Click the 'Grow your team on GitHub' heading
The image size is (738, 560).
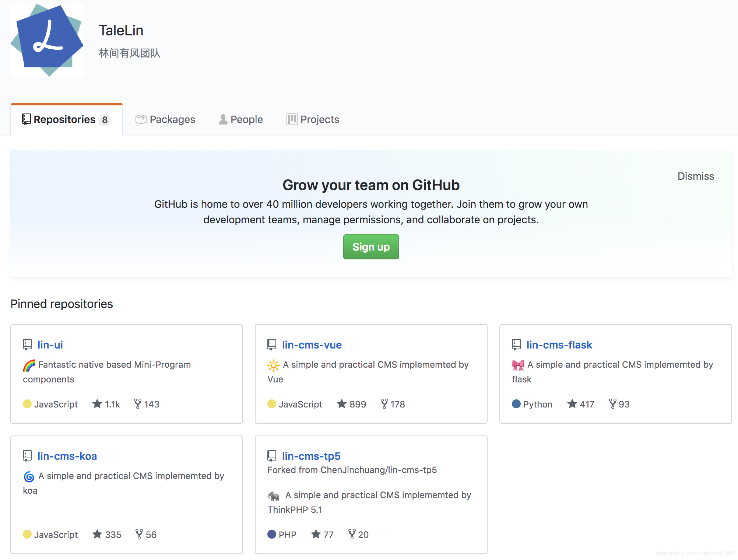pos(371,185)
